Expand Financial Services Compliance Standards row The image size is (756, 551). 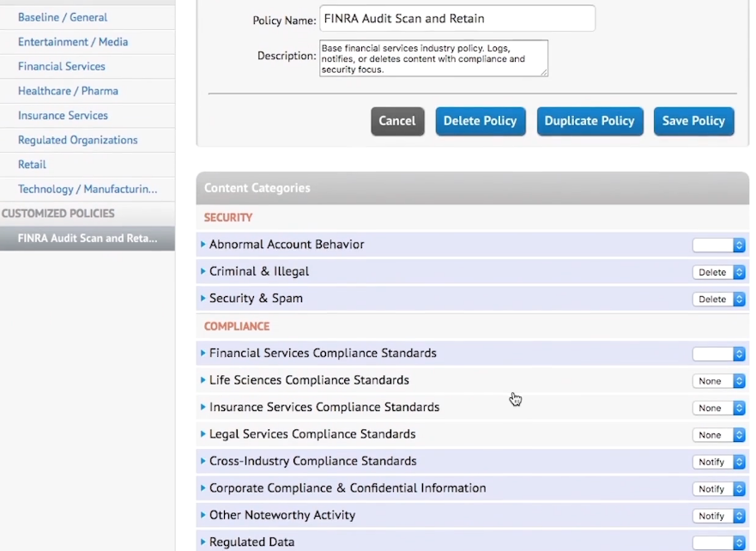[x=203, y=354]
